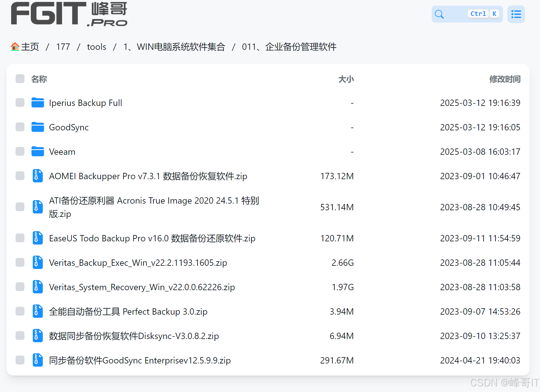Check the AOMEI Backupper Pro row checkbox

click(x=20, y=176)
